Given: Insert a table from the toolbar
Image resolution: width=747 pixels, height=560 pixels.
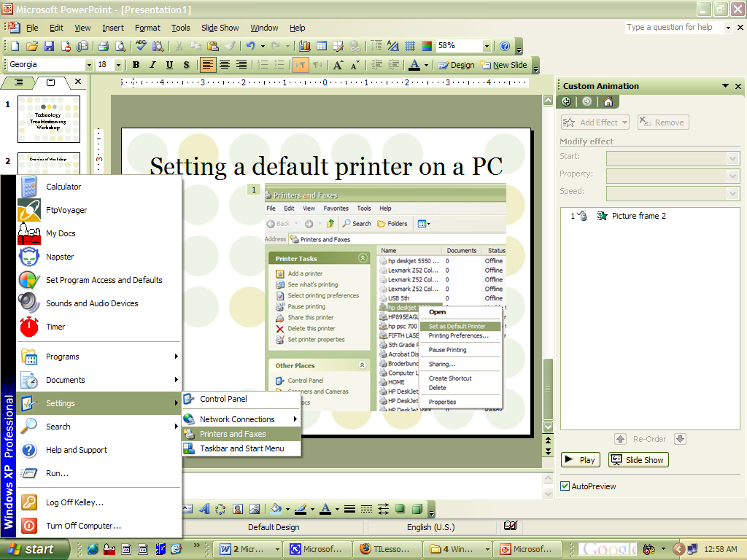Looking at the screenshot, I should [322, 46].
